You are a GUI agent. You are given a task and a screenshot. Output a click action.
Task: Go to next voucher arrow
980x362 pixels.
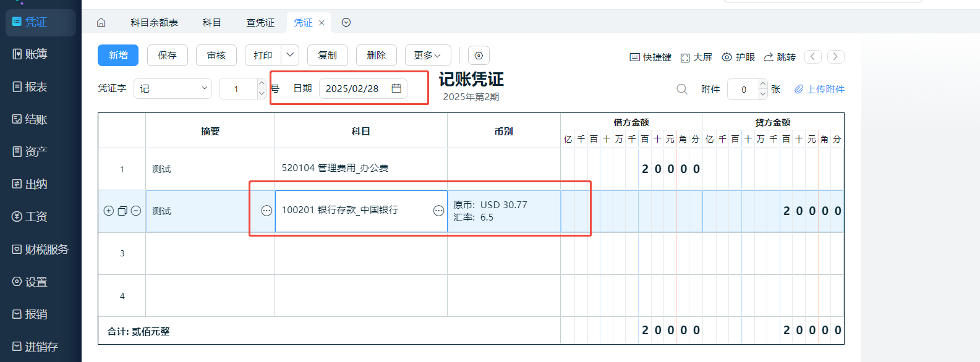pyautogui.click(x=835, y=57)
